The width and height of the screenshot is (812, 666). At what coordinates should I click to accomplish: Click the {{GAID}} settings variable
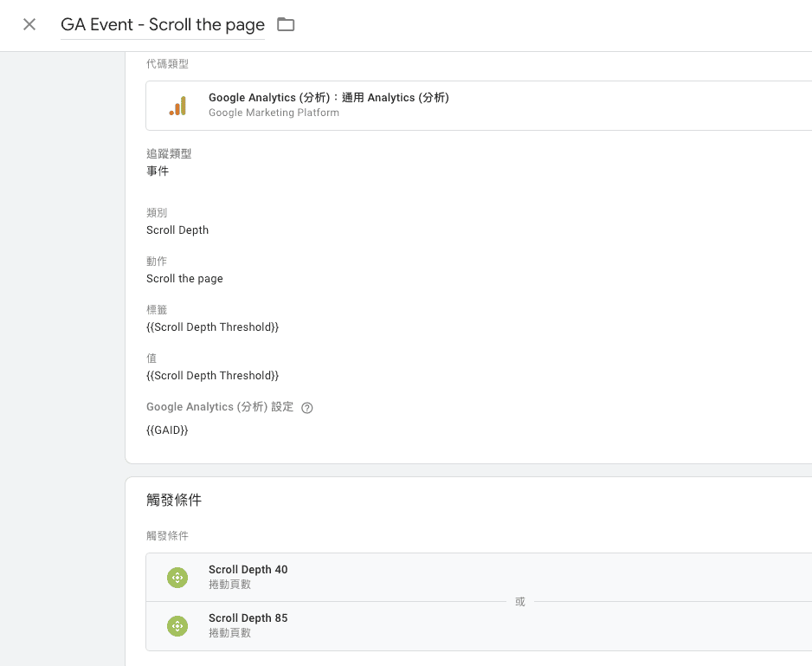(167, 430)
